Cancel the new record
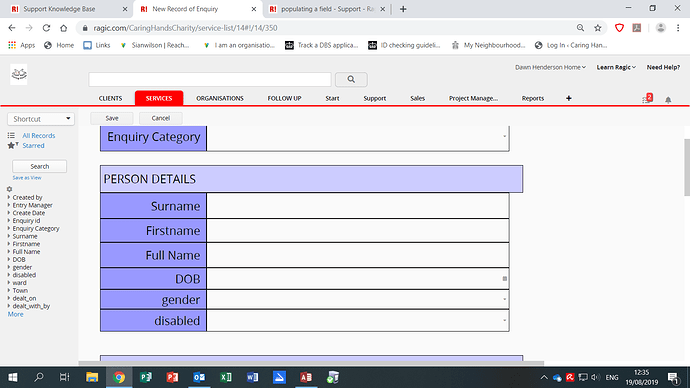 click(x=161, y=118)
